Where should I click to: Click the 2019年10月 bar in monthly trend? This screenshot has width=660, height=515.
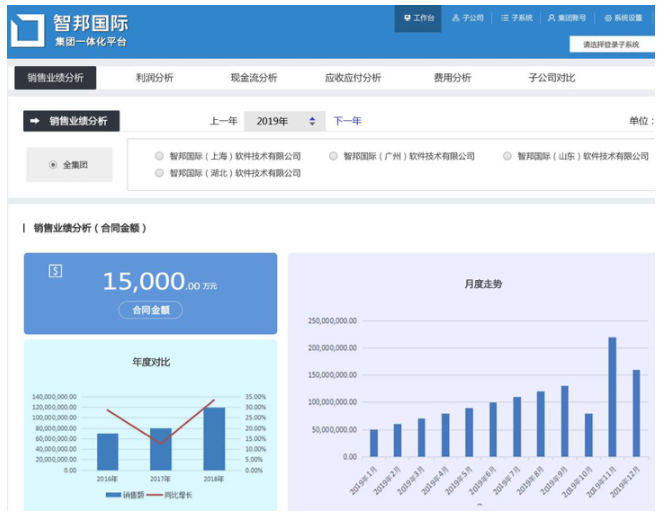(x=589, y=435)
